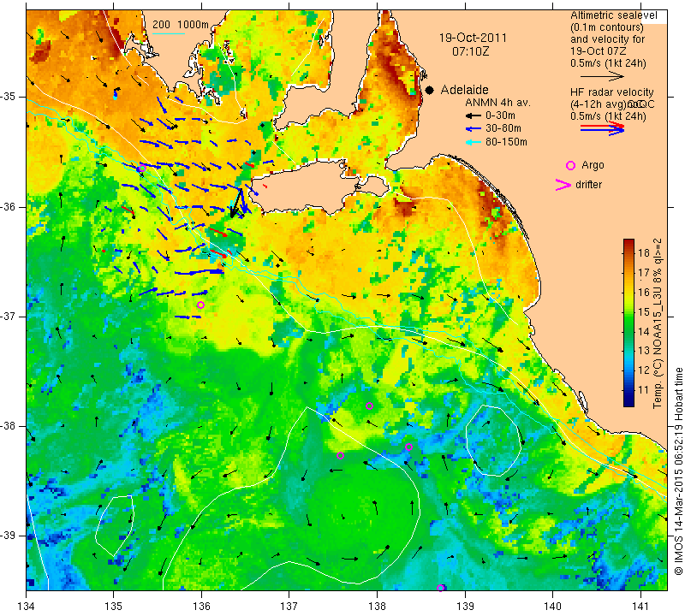The width and height of the screenshot is (685, 616).
Task: Click the 80-150m depth label
Action: point(506,141)
